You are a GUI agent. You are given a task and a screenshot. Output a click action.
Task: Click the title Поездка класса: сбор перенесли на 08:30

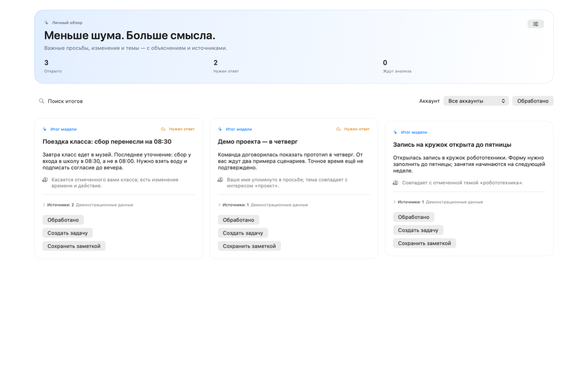pos(107,141)
